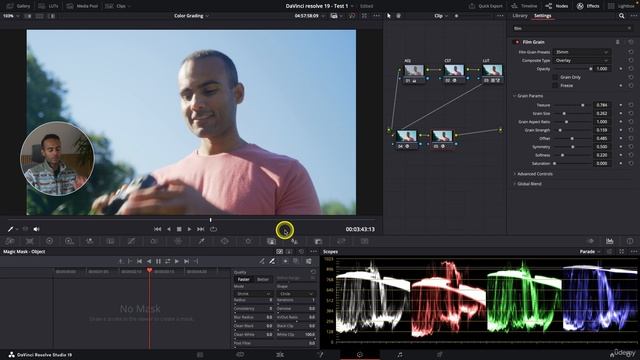The width and height of the screenshot is (640, 360).
Task: Reset the Film Grain effect
Action: click(631, 42)
